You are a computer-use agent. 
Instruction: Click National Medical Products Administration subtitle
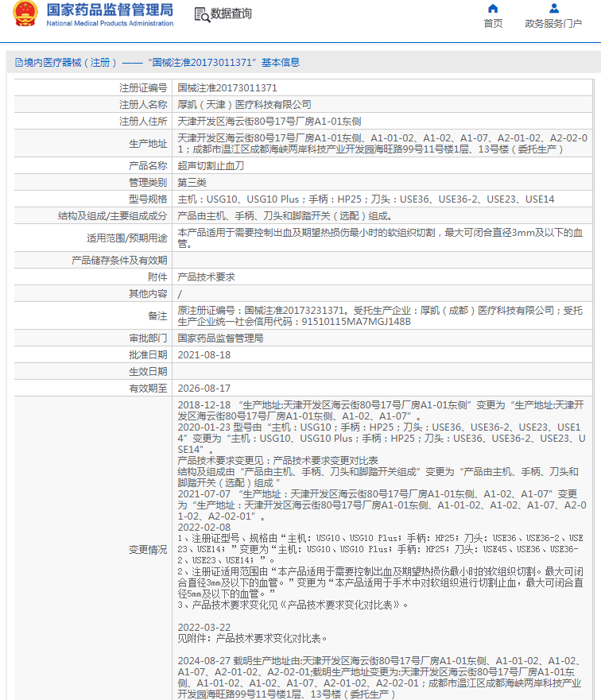tap(110, 23)
